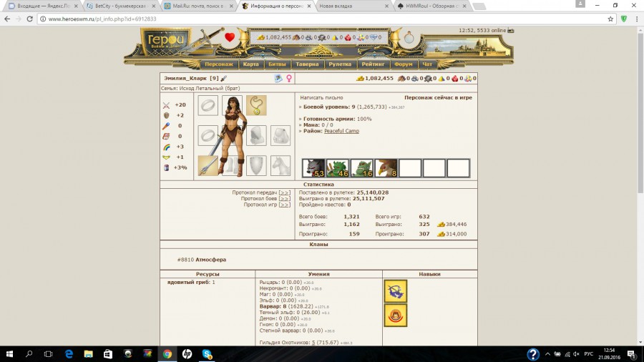This screenshot has width=644, height=362.
Task: Click the empty boots equipment slot
Action: pyautogui.click(x=232, y=166)
